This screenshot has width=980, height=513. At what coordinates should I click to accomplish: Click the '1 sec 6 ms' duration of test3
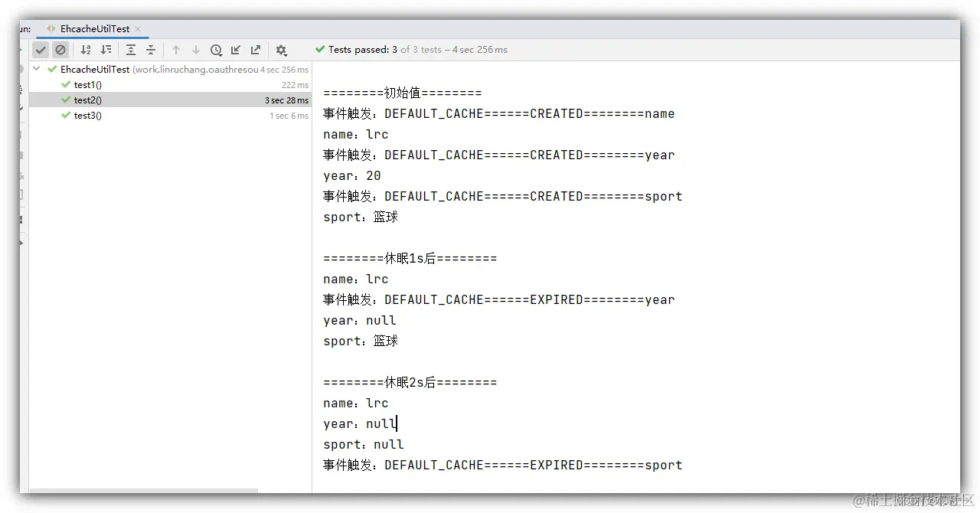point(289,116)
